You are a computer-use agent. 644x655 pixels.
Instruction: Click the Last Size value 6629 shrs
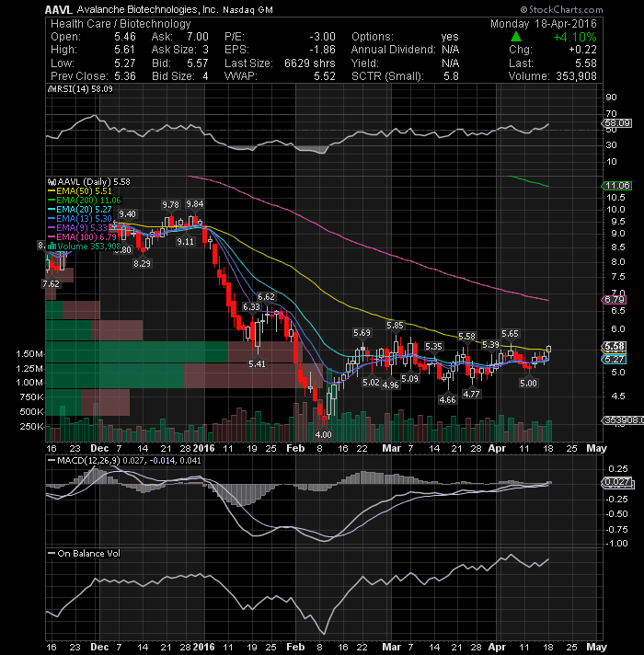click(310, 63)
